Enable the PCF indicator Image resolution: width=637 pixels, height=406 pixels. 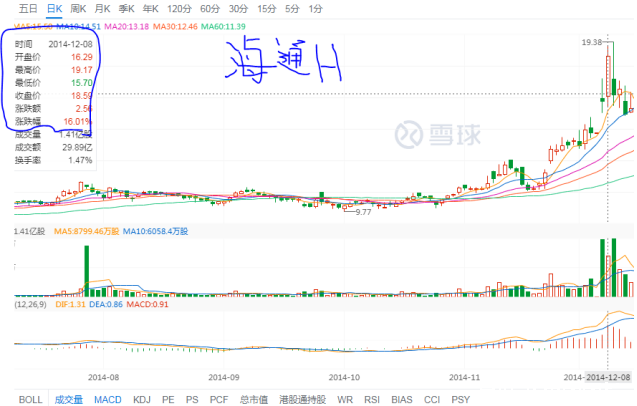(x=219, y=399)
